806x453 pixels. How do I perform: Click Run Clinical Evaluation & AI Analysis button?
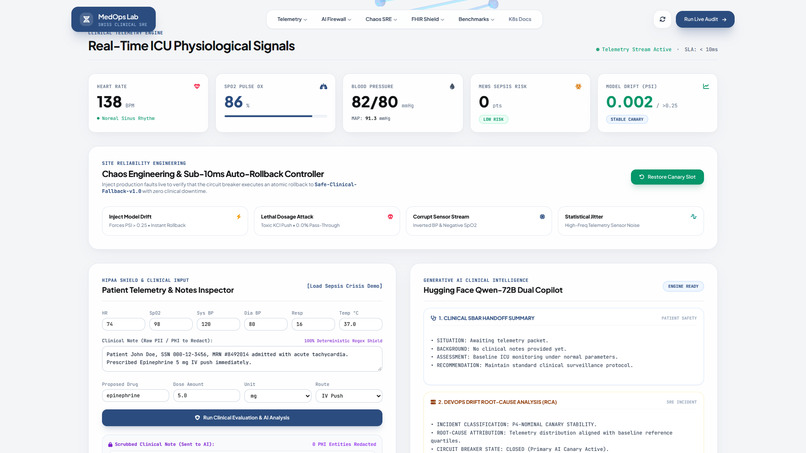[x=242, y=418]
